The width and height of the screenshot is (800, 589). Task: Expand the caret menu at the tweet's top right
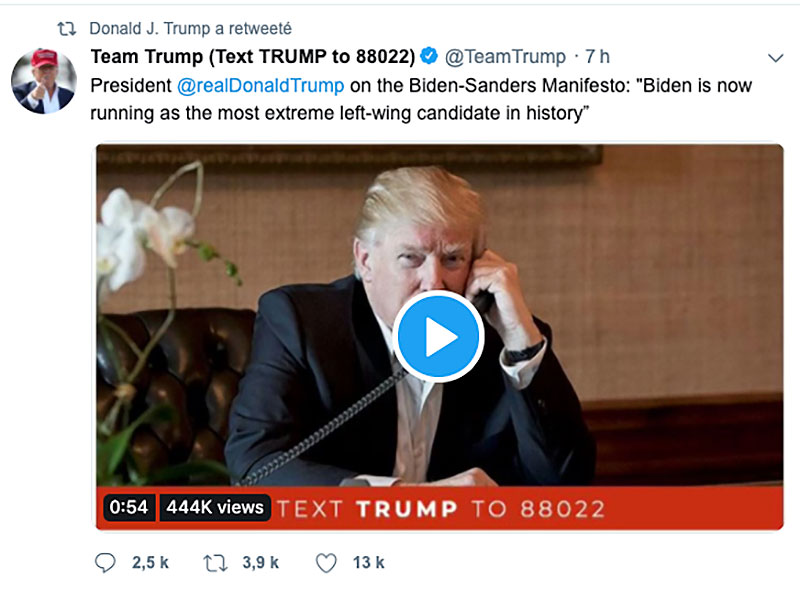(774, 58)
